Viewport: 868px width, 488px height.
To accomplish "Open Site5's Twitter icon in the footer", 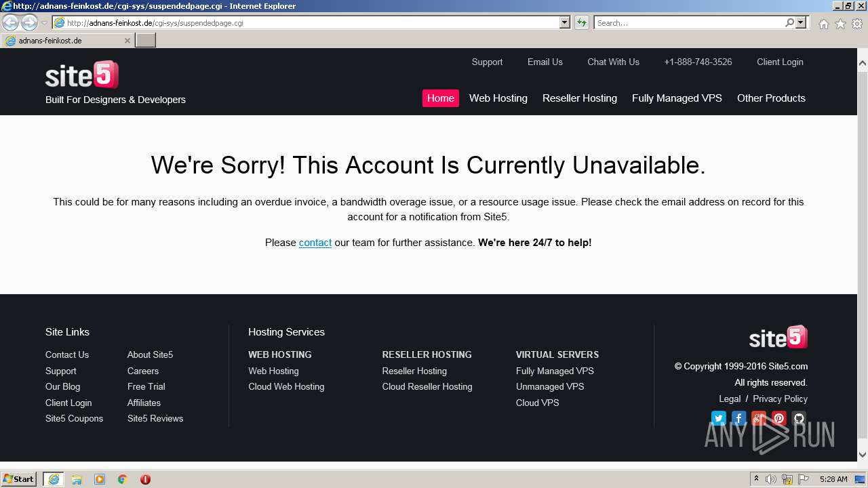I will pos(719,418).
